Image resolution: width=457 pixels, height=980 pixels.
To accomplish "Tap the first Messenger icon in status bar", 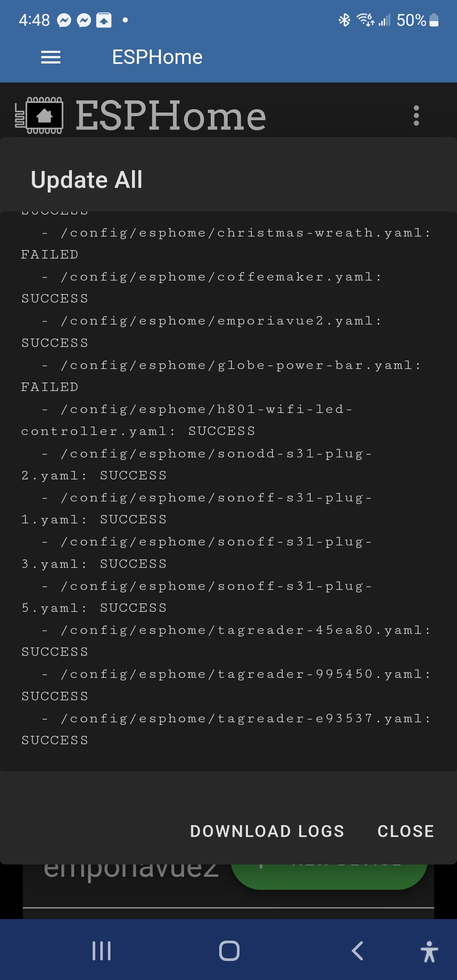I will pyautogui.click(x=63, y=21).
